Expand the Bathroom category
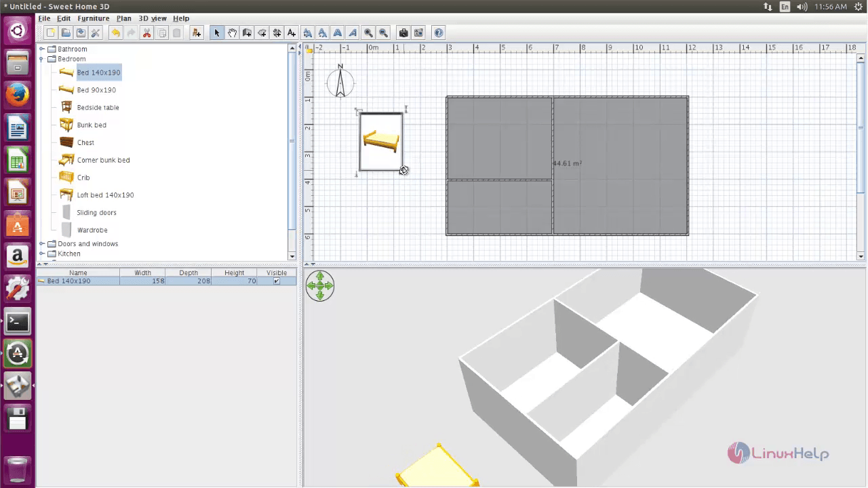Screen dimensions: 868x488 point(42,49)
